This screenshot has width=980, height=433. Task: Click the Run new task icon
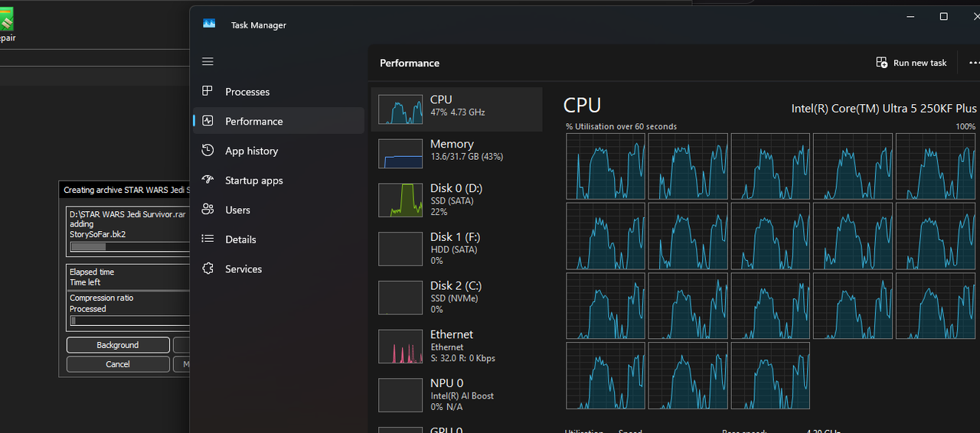882,63
